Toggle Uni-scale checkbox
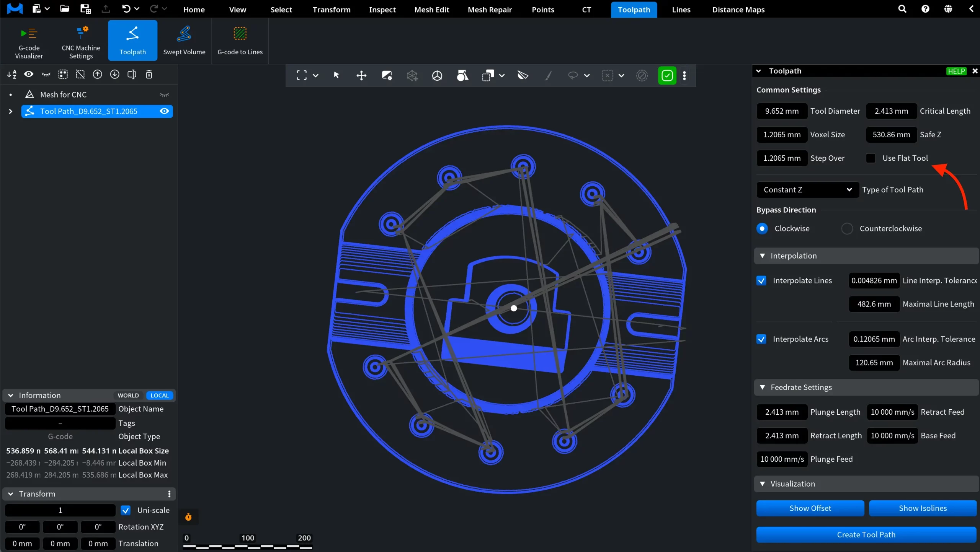Image resolution: width=980 pixels, height=552 pixels. [126, 510]
